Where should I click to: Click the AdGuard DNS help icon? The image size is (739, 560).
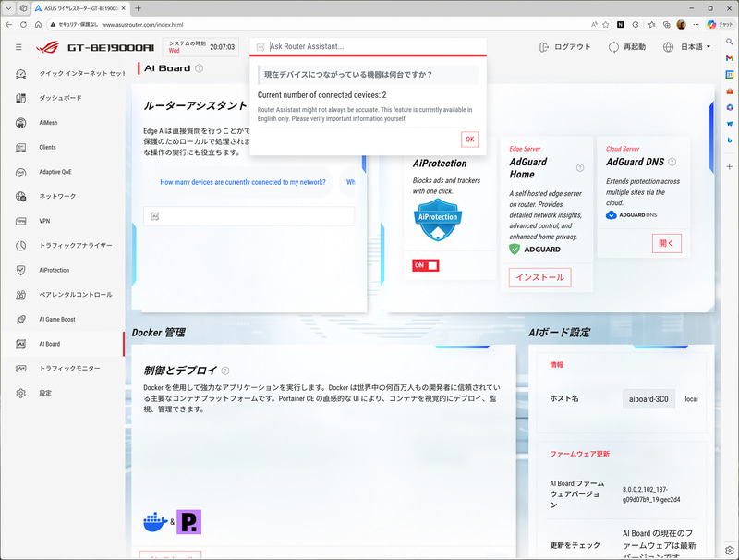[672, 162]
